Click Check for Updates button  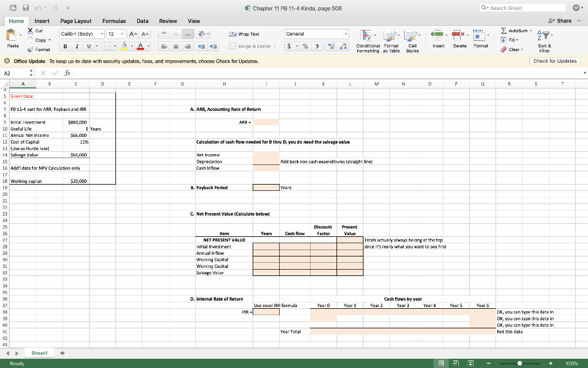[x=555, y=61]
